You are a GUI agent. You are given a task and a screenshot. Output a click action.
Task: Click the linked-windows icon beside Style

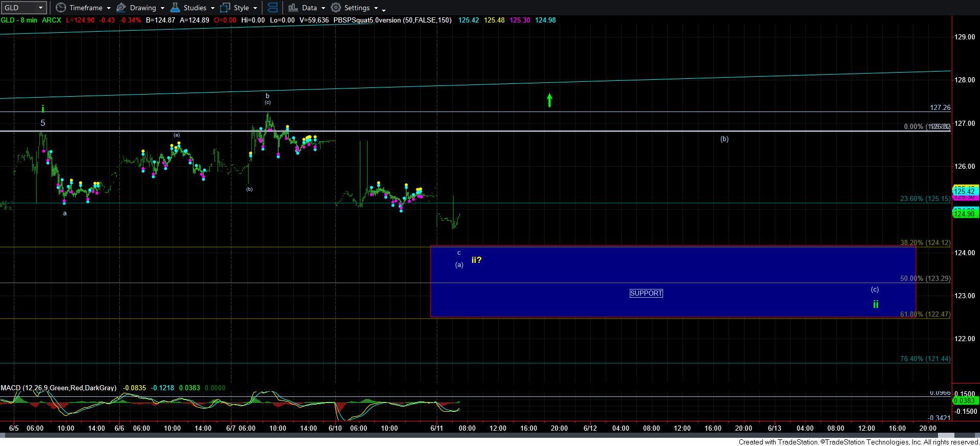click(273, 8)
